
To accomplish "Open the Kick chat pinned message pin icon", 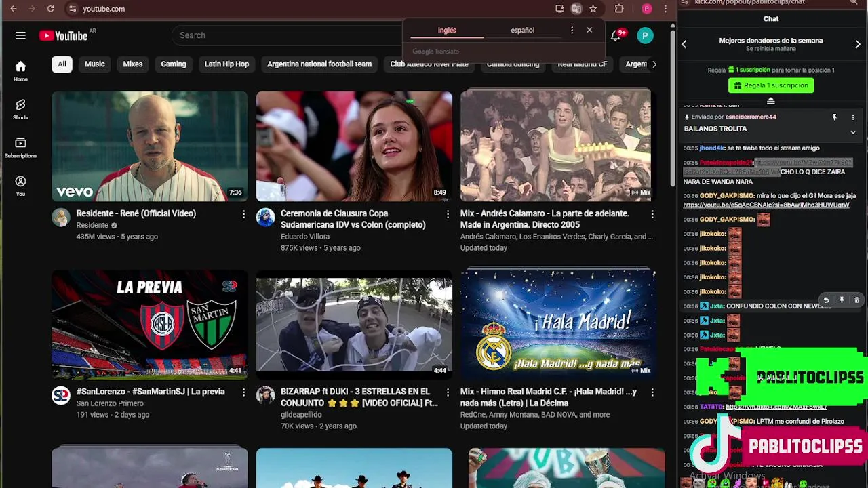I will 835,117.
